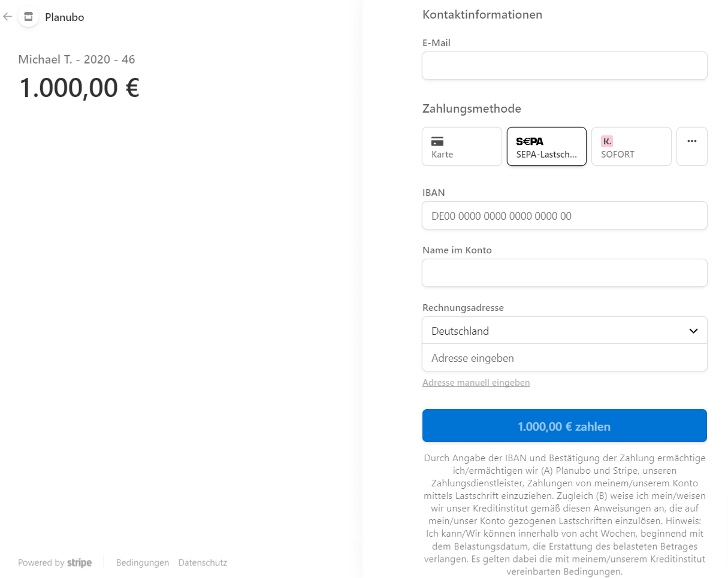
Task: Click the Adresse eingeben field
Action: point(564,358)
